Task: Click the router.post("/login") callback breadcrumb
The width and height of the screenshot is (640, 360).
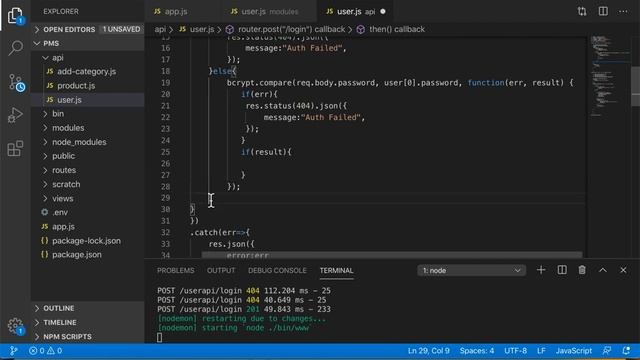Action: pos(285,29)
